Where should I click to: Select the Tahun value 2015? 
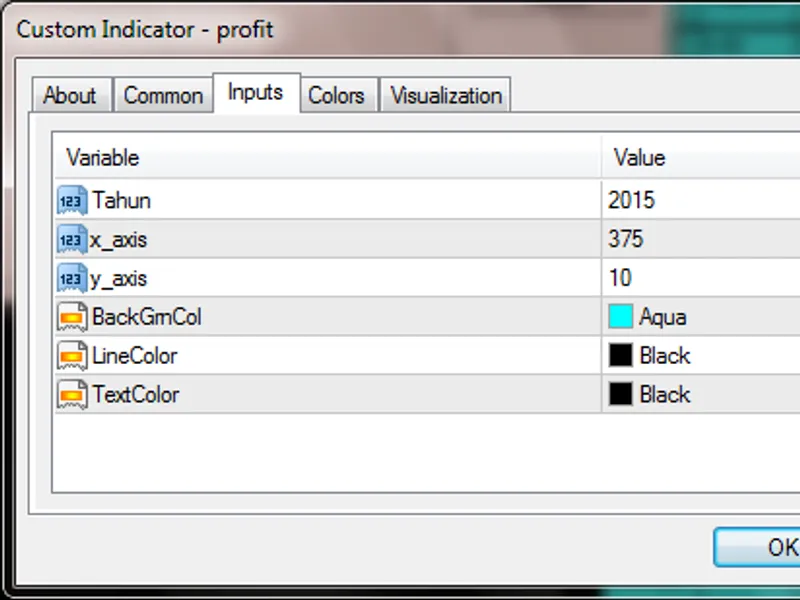[x=631, y=200]
